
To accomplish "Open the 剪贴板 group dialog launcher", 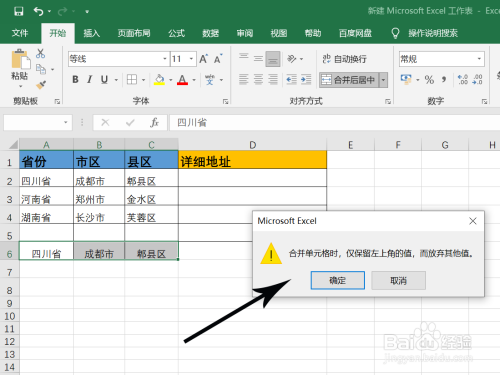I will point(57,101).
